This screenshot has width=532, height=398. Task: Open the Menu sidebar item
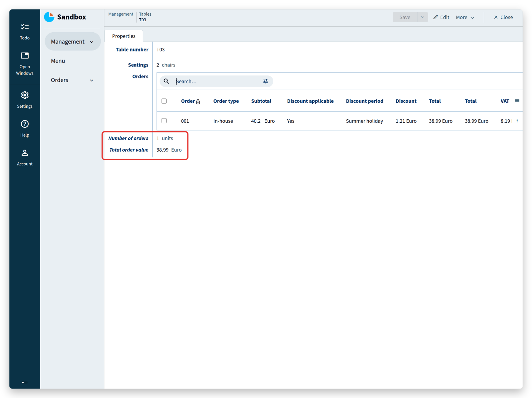pyautogui.click(x=58, y=61)
